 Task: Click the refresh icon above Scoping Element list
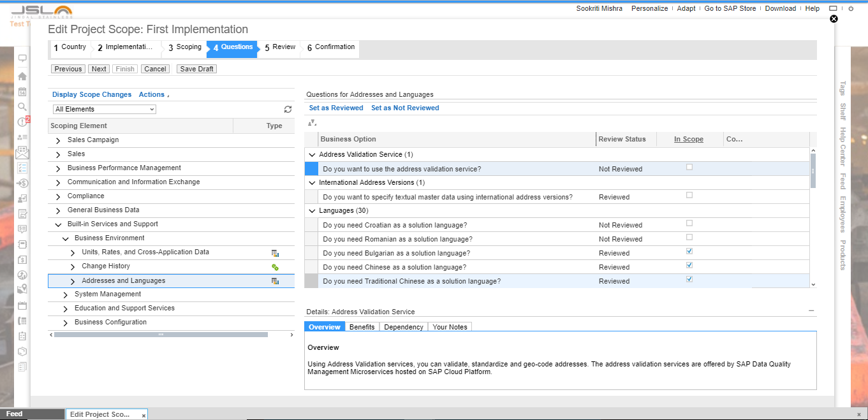point(288,110)
